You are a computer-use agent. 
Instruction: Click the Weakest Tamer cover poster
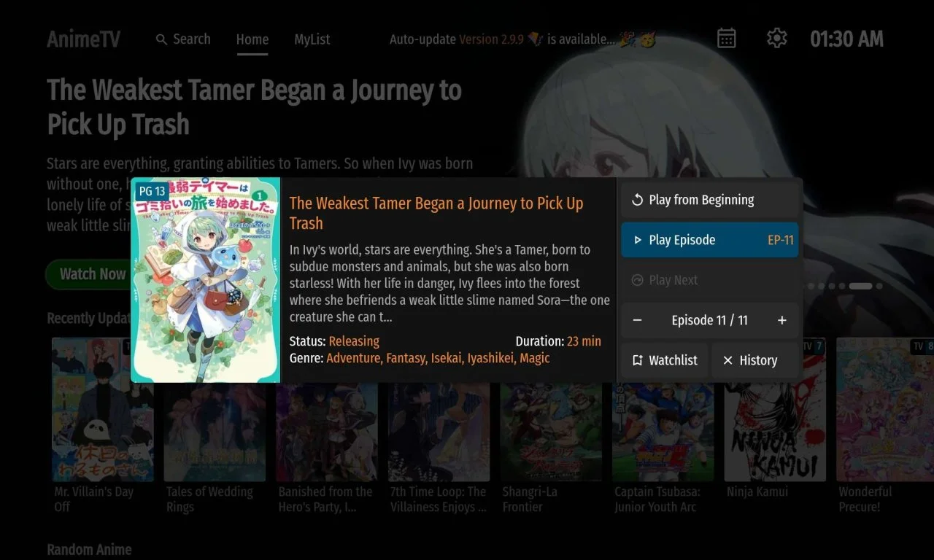(x=206, y=280)
